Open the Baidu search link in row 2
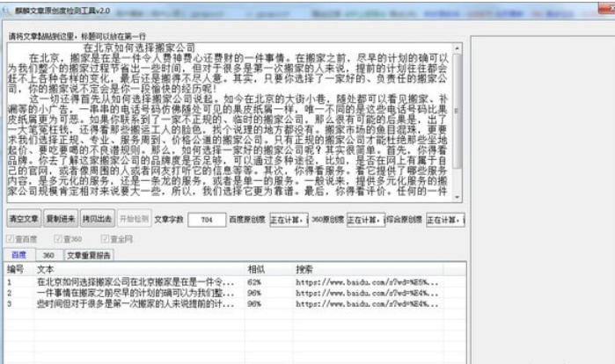The image size is (615, 364). (341, 292)
